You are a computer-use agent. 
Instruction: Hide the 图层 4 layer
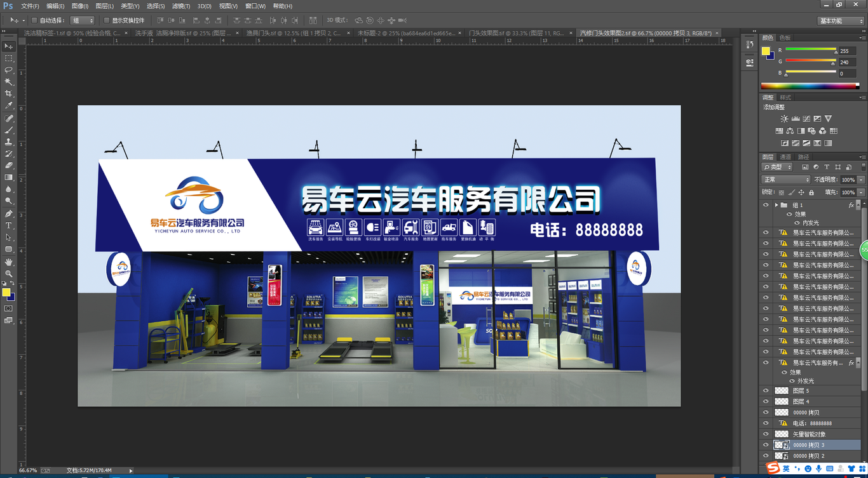[x=766, y=402]
